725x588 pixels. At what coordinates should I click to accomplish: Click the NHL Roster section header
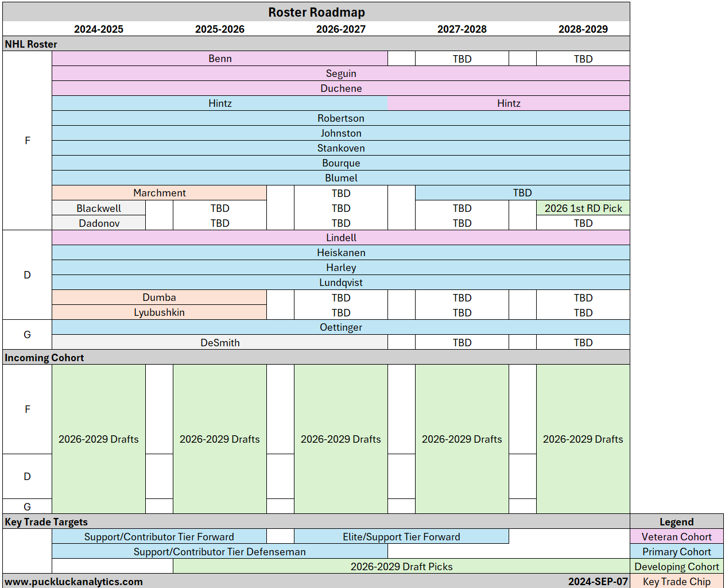click(x=31, y=44)
